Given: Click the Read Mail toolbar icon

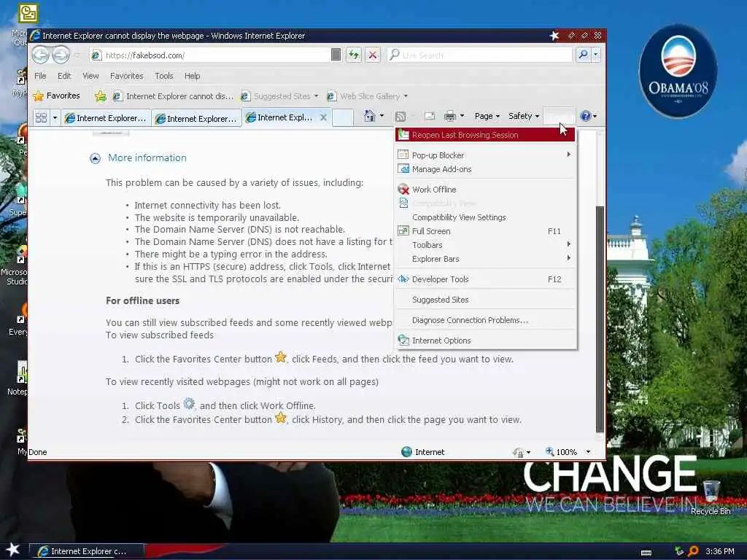Looking at the screenshot, I should tap(429, 116).
